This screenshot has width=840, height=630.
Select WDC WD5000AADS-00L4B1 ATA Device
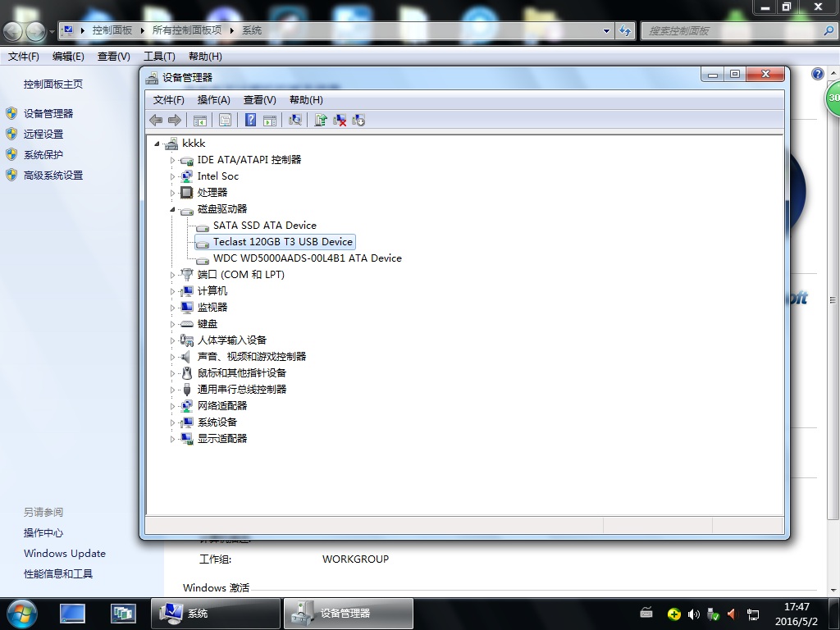(308, 258)
